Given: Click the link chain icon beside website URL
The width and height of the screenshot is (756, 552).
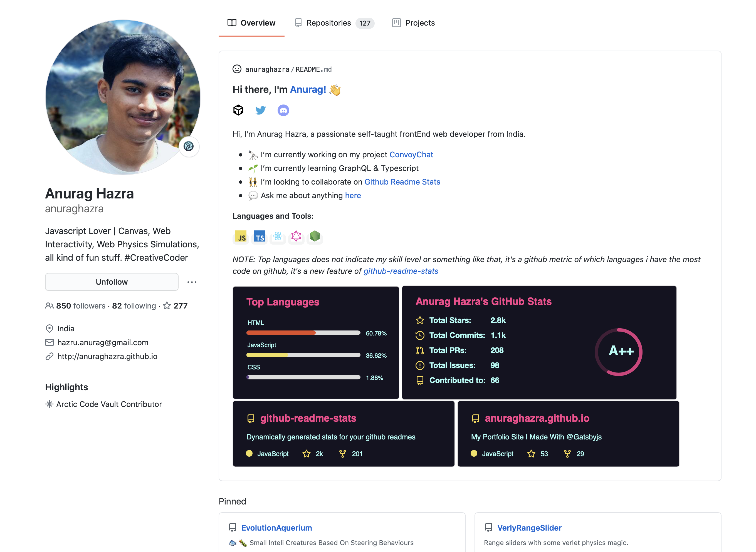Looking at the screenshot, I should click(49, 357).
